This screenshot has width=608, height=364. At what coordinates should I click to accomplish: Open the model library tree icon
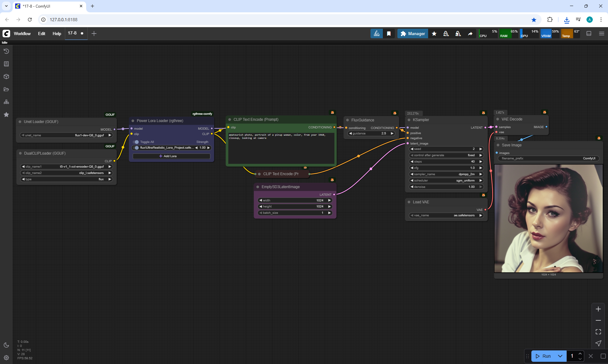click(6, 102)
